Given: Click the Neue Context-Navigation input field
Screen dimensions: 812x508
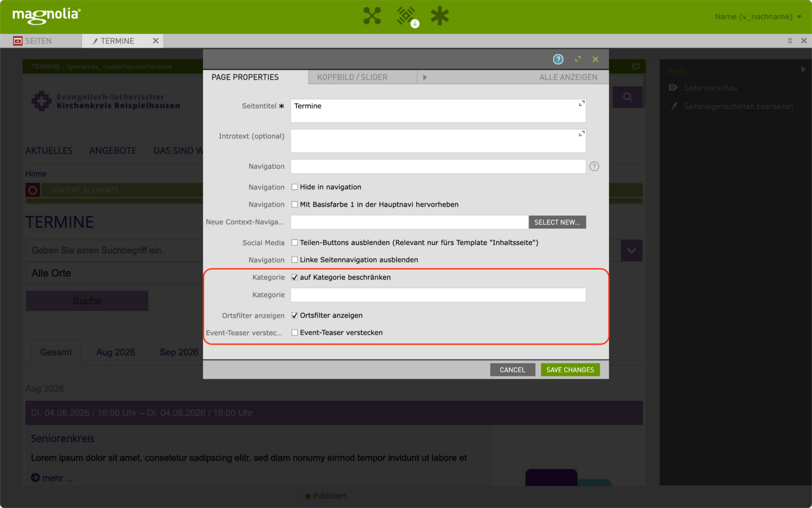Looking at the screenshot, I should 409,222.
